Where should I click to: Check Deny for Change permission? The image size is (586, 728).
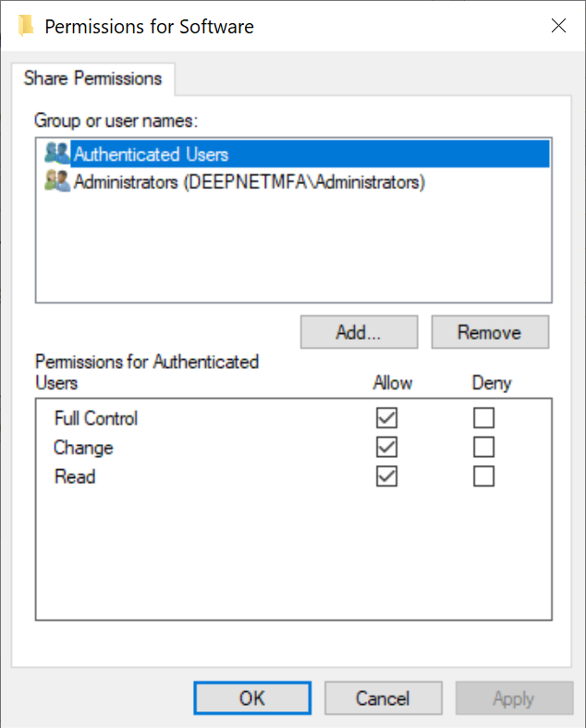point(483,448)
